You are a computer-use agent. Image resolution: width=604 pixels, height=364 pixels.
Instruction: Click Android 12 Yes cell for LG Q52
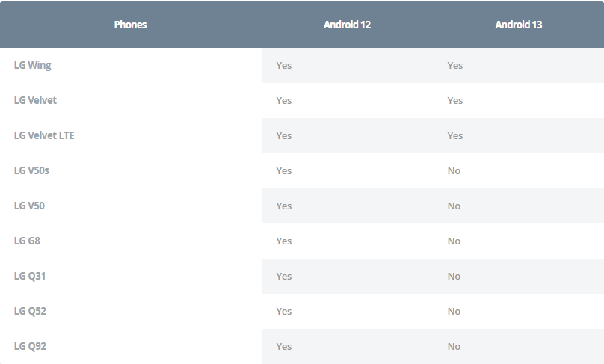pyautogui.click(x=284, y=311)
